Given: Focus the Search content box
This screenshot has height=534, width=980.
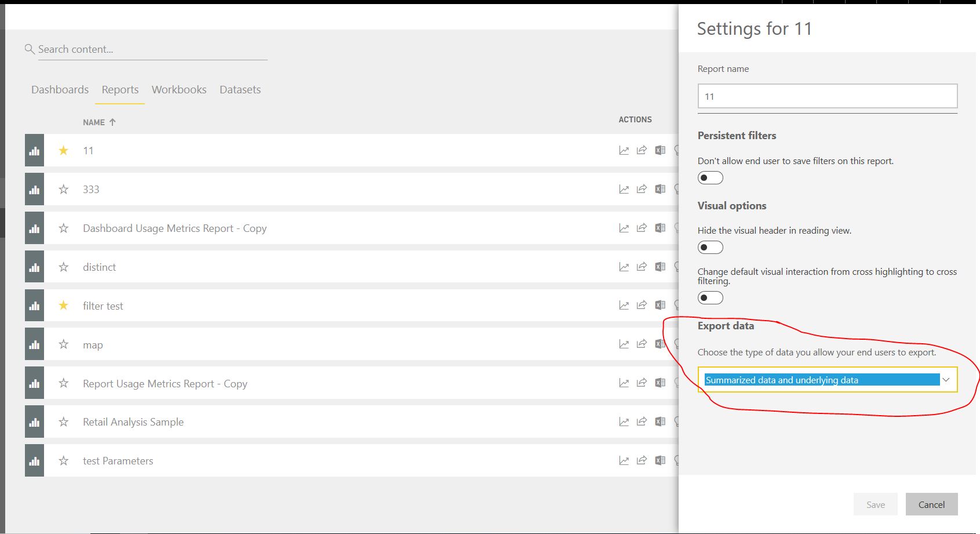Looking at the screenshot, I should [x=152, y=49].
